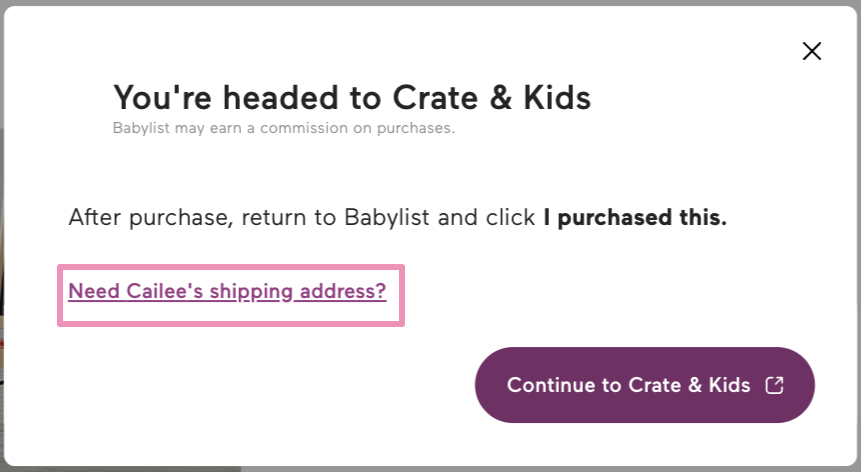
Task: Open Need Cailee's shipping address link
Action: pos(227,291)
